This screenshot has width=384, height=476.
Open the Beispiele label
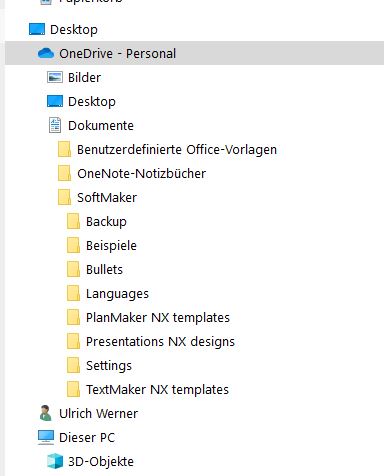point(111,246)
